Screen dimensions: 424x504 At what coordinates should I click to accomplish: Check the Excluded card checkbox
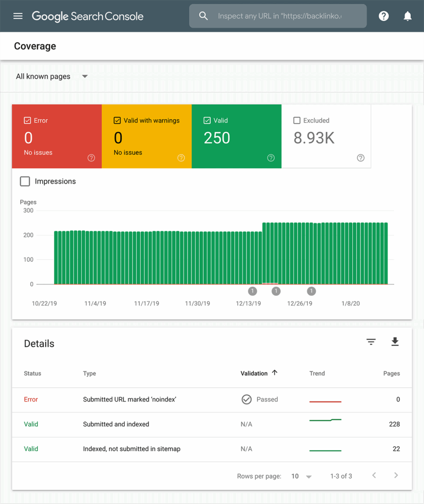(296, 120)
